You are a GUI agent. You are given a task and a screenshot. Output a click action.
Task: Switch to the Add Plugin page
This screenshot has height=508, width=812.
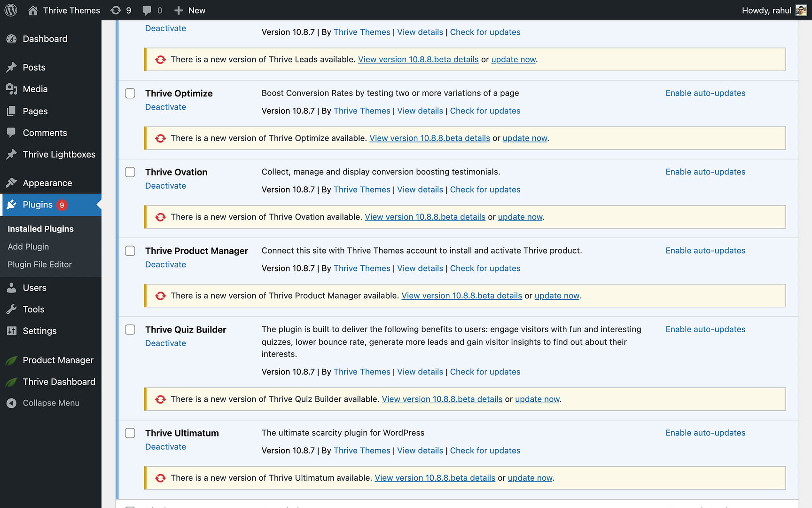coord(28,246)
